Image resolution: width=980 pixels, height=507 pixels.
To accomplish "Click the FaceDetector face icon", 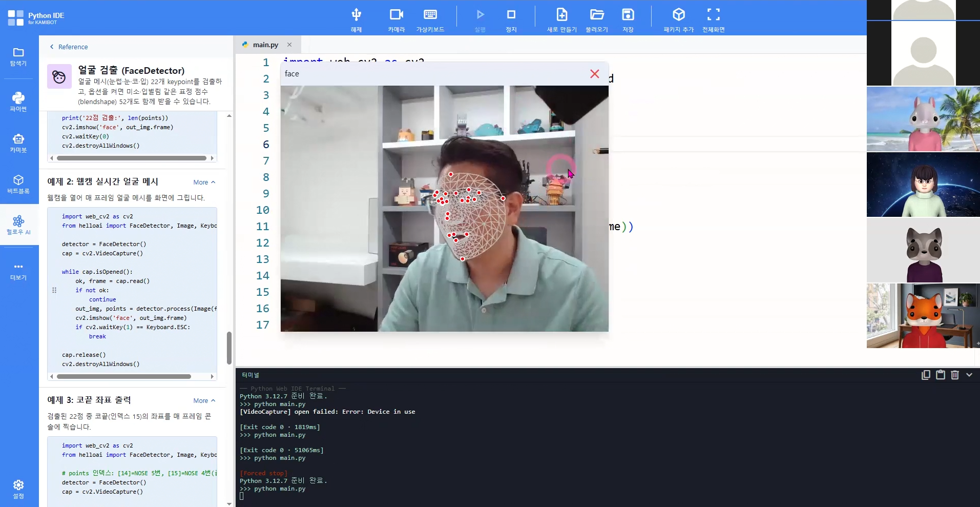I will point(59,76).
